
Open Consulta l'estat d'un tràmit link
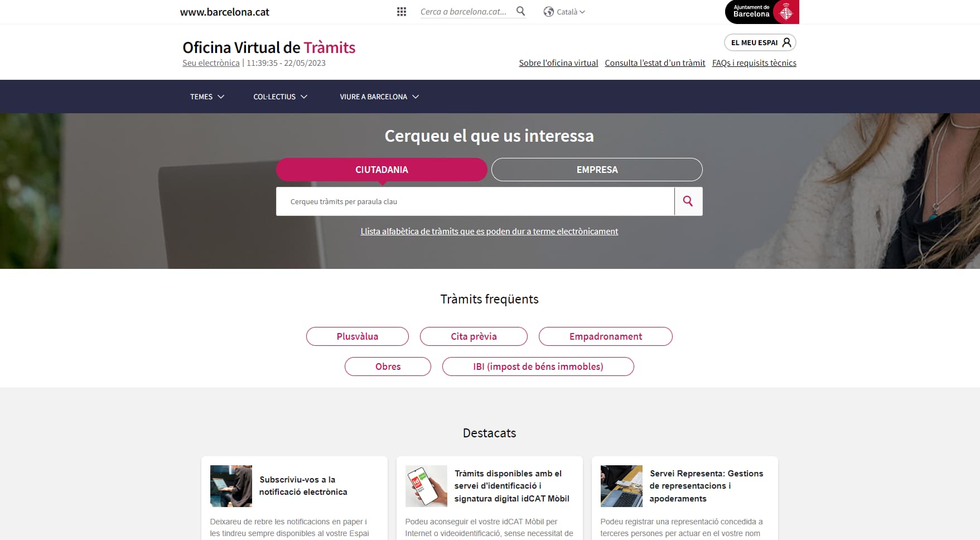pyautogui.click(x=655, y=63)
